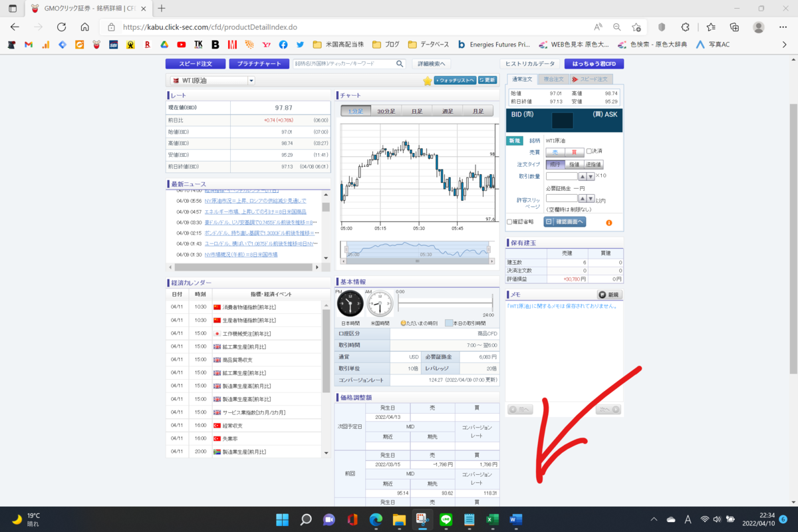Click the ticker search input field
This screenshot has height=532, width=798.
[x=344, y=64]
